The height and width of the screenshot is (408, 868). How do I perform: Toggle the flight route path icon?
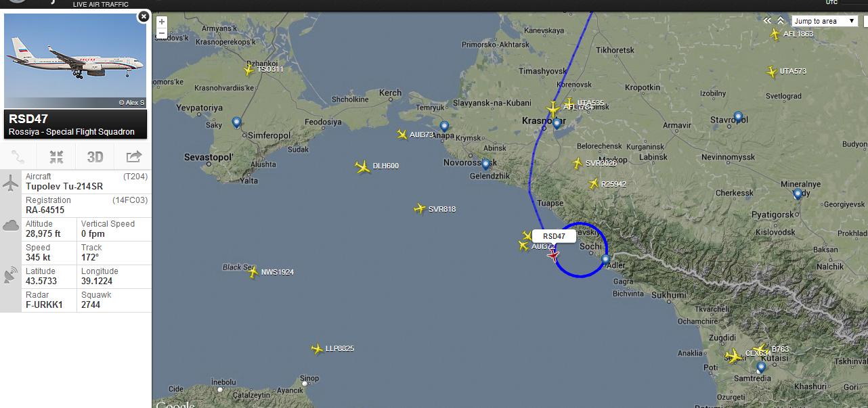point(18,157)
